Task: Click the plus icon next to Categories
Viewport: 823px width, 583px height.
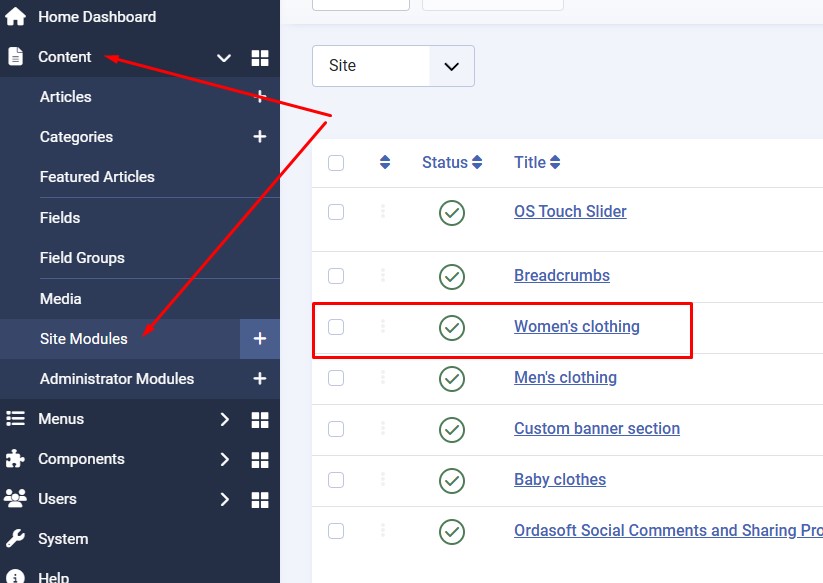Action: pos(260,136)
